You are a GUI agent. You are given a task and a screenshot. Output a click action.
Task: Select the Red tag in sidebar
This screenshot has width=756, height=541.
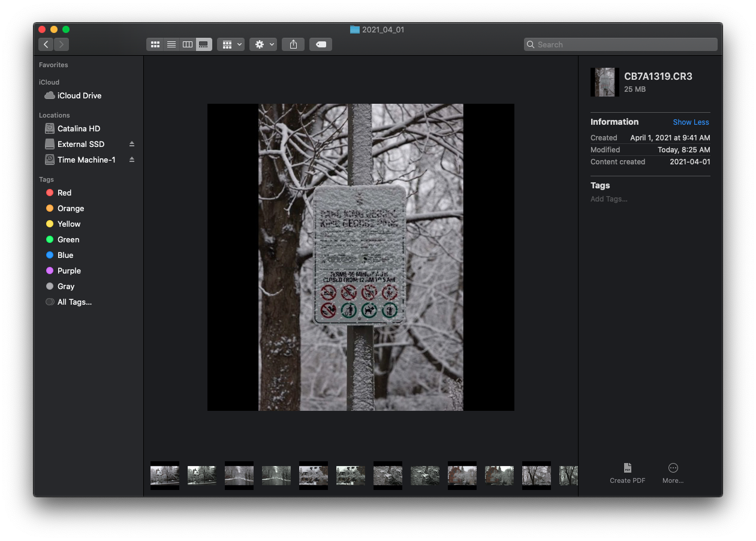[x=64, y=193]
